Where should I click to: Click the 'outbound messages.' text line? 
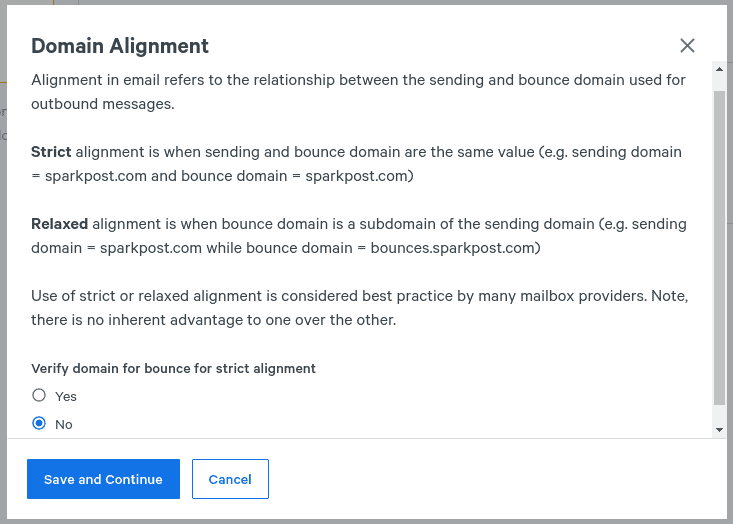103,104
